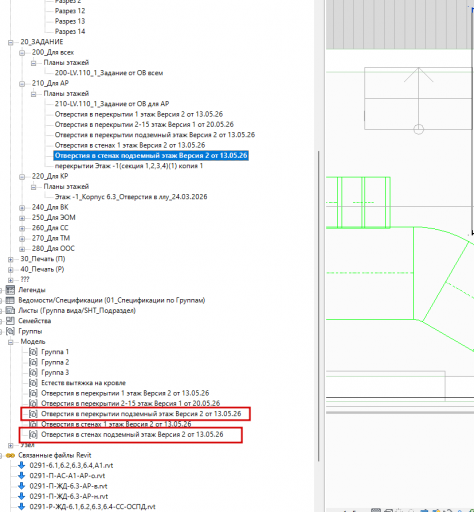Select the Ведомости/Спецификации (01_Спецификации по Группам) row
The width and height of the screenshot is (474, 512).
coord(112,300)
